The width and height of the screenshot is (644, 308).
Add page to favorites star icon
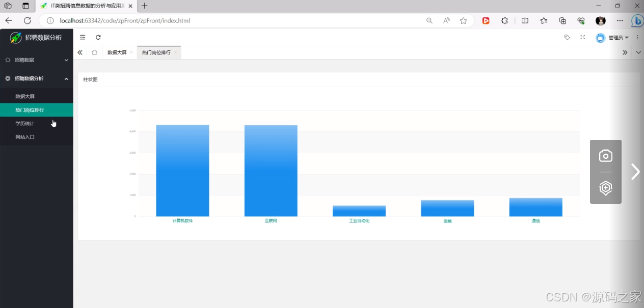click(463, 21)
